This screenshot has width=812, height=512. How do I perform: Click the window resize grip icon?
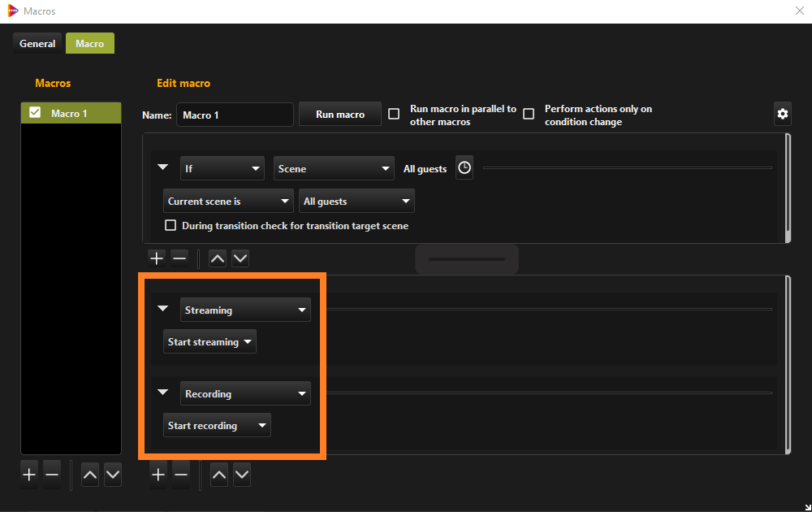(x=808, y=507)
